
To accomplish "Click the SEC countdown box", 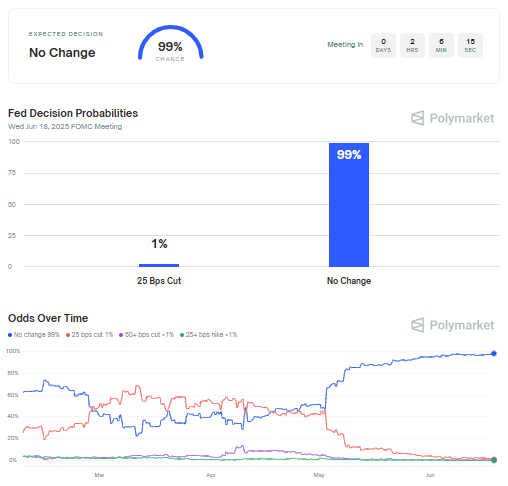I will pos(470,45).
